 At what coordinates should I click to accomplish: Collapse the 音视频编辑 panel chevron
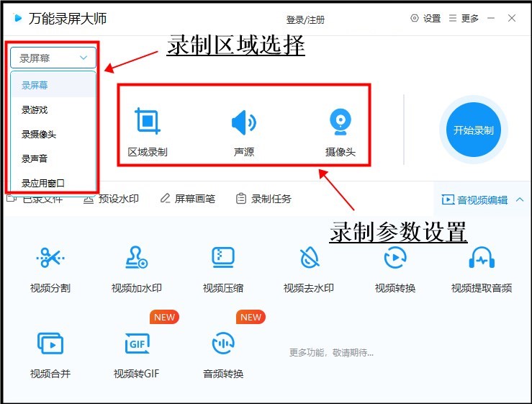(x=520, y=199)
